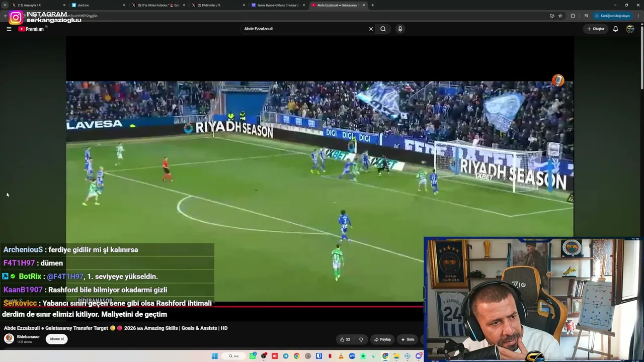The height and width of the screenshot is (362, 644).
Task: Open YouTube notifications bell
Action: 615,29
